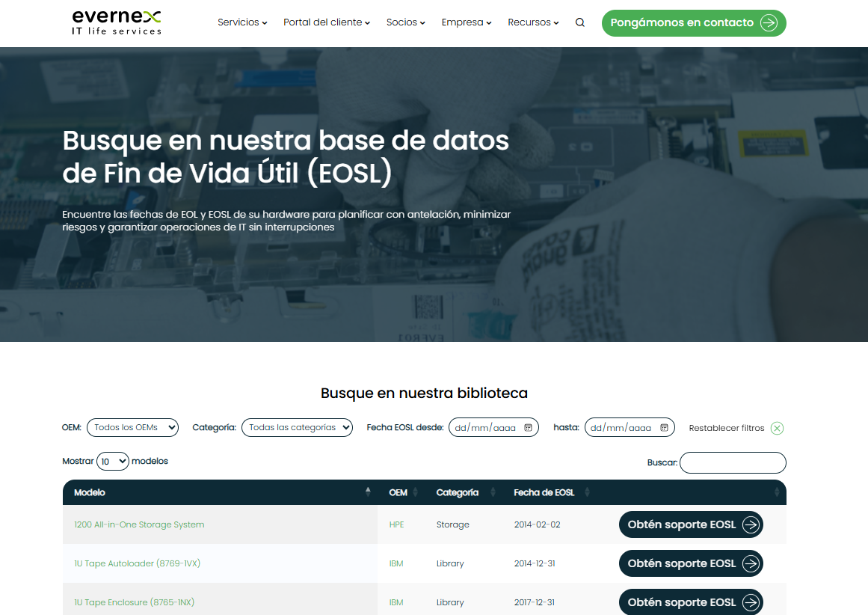The width and height of the screenshot is (868, 615).
Task: Click the date 2017-12-31 cell
Action: 535,602
